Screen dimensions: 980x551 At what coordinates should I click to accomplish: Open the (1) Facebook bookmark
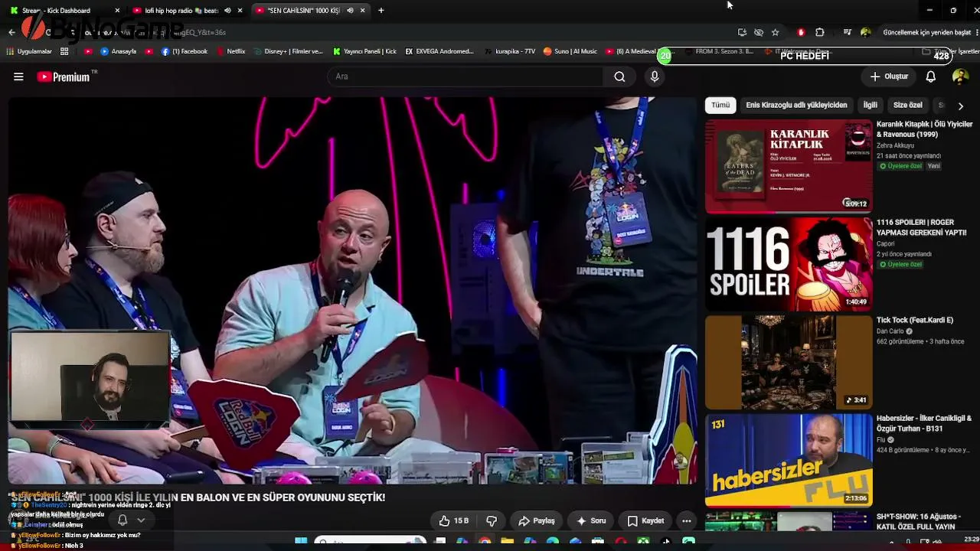pos(185,51)
